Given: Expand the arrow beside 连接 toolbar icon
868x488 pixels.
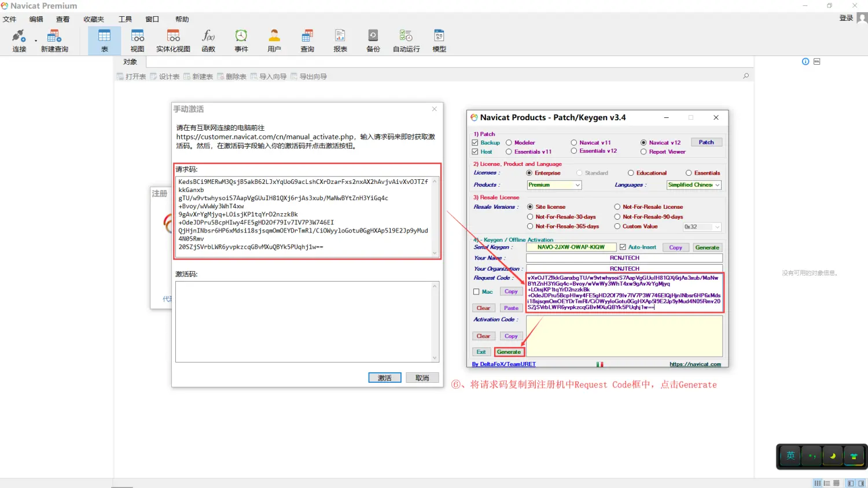Looking at the screenshot, I should pos(36,40).
